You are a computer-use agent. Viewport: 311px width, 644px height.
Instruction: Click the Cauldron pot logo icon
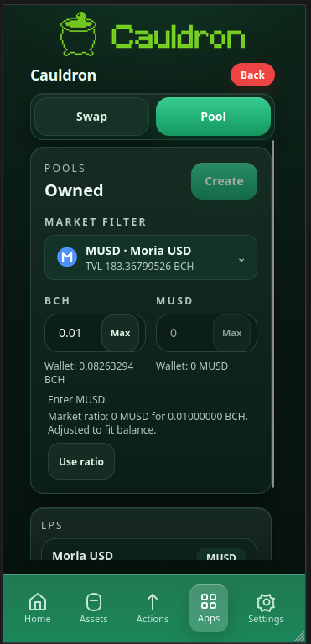(78, 34)
